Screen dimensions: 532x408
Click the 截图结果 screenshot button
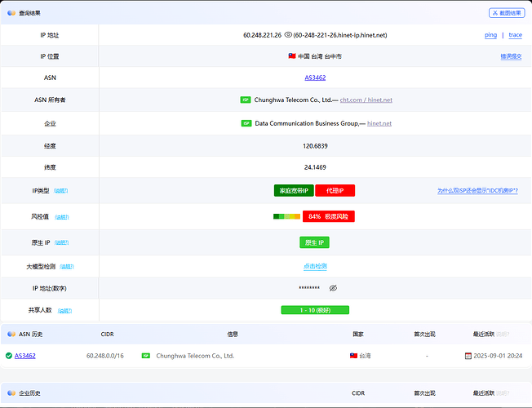point(507,13)
